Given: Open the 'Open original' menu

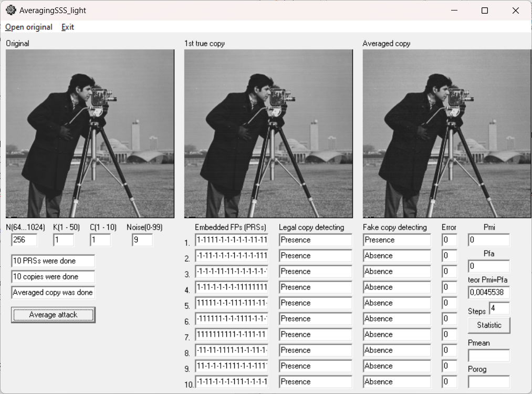Looking at the screenshot, I should click(x=29, y=27).
